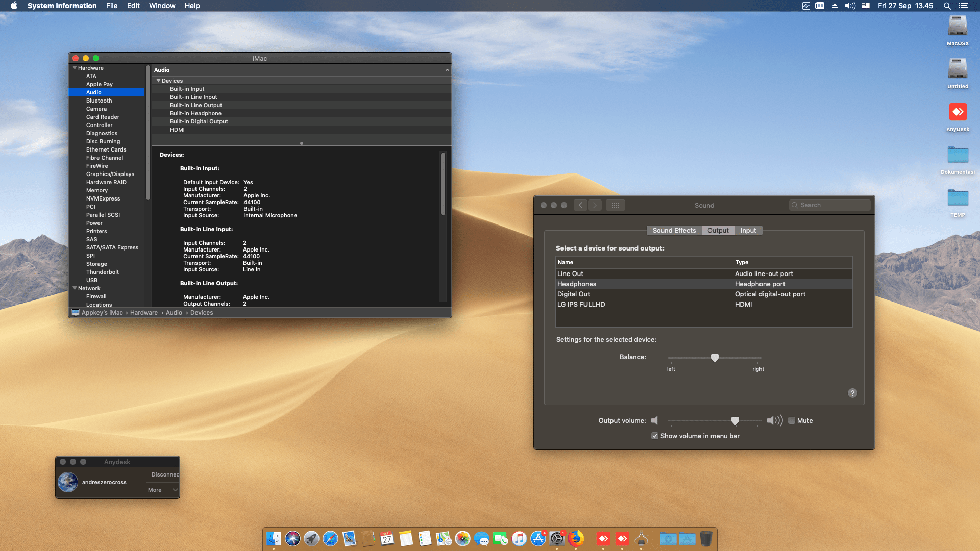Click Show All grid button in Sound
Screen dimensions: 980x551
[616, 205]
